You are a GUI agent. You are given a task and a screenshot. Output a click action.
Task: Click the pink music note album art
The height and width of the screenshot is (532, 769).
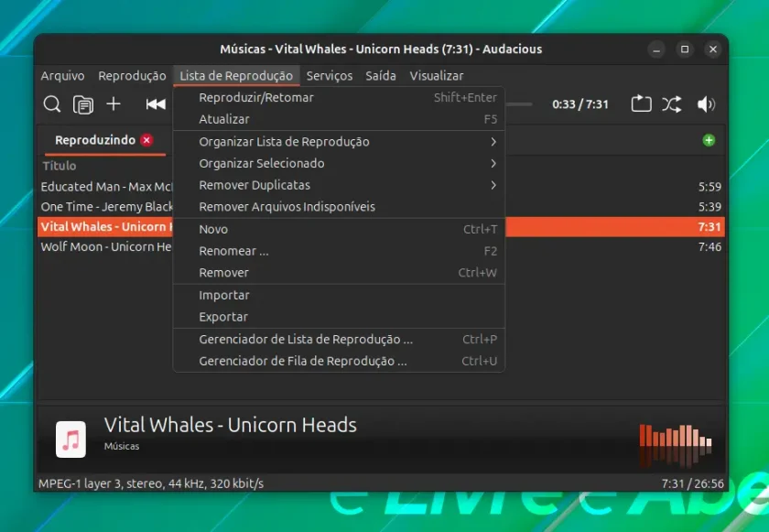(70, 440)
